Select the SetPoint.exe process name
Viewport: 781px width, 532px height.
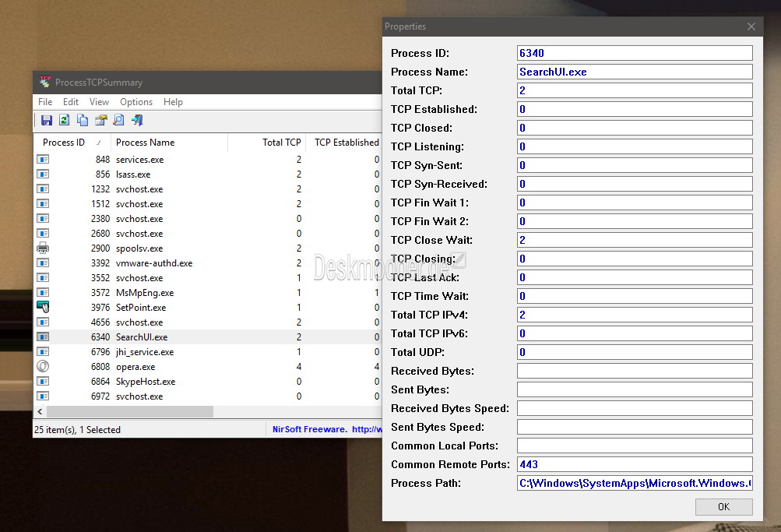[x=141, y=308]
